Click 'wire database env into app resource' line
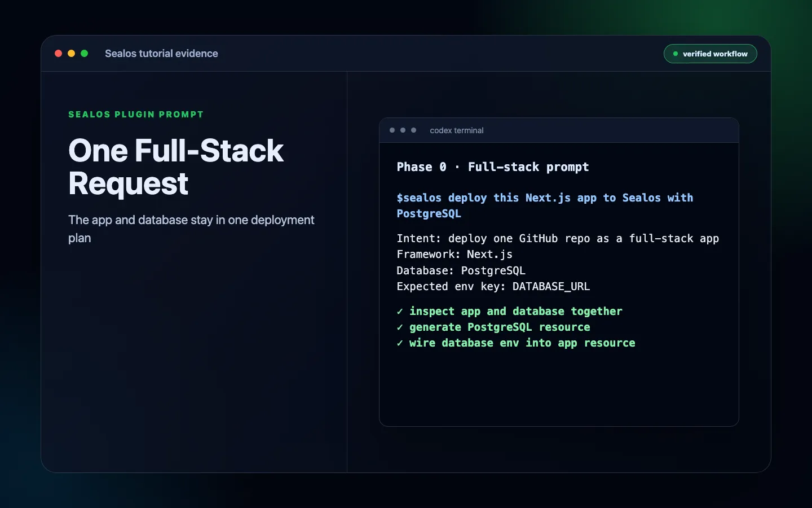Screen dimensions: 812x508 click(x=516, y=343)
